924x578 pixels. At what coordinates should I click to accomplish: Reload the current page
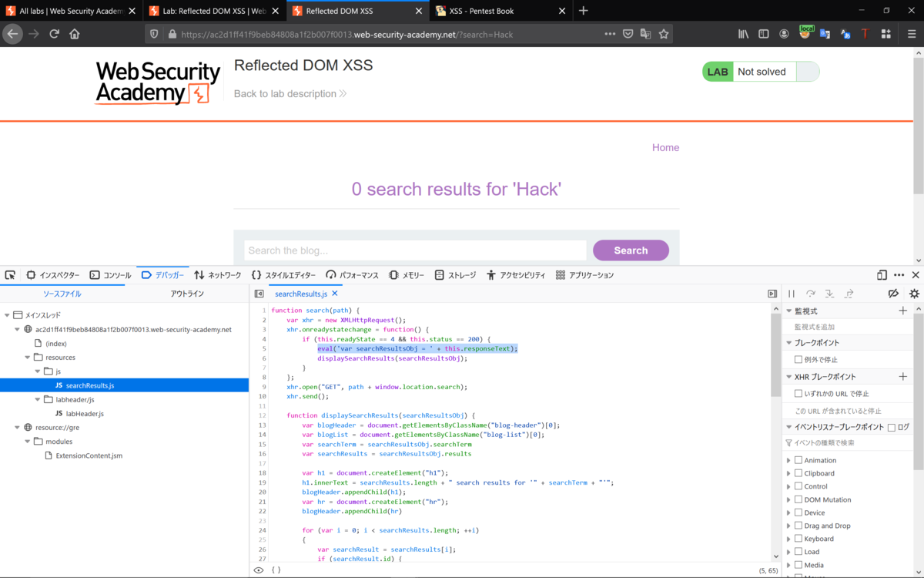(x=54, y=34)
